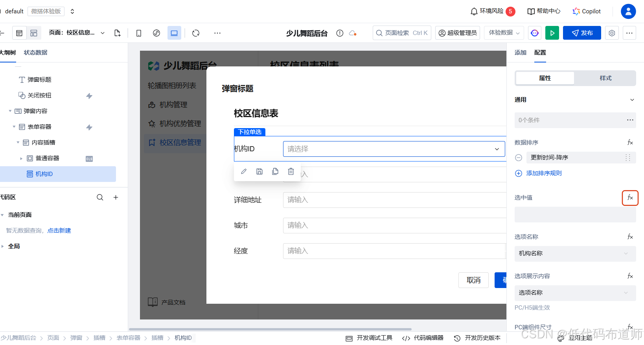Screen dimensions: 644x345
Task: Click the refresh canvas icon
Action: [196, 33]
